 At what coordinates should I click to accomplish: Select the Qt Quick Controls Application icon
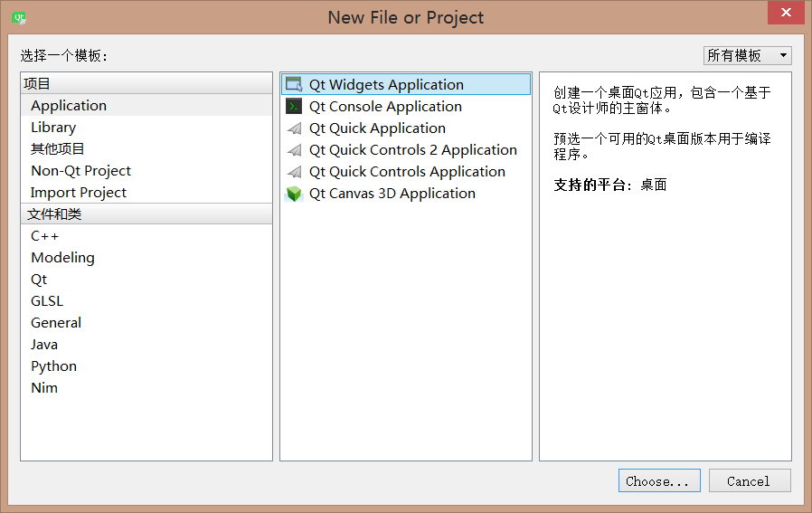(x=294, y=172)
